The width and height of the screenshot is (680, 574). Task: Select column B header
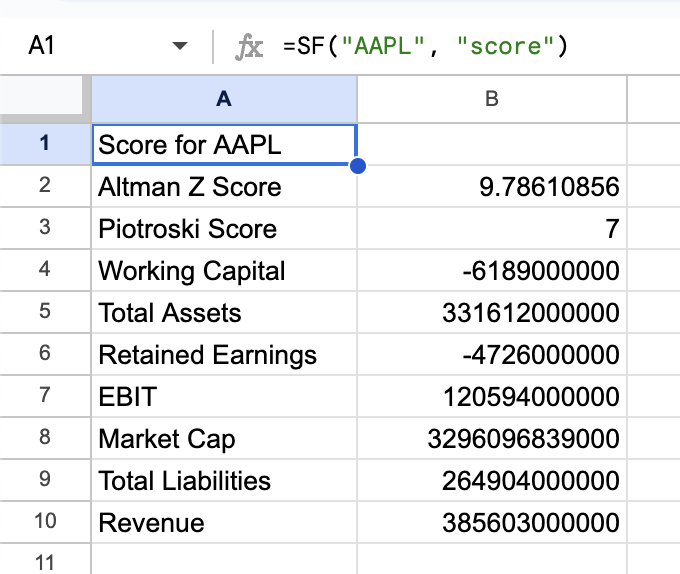[492, 99]
